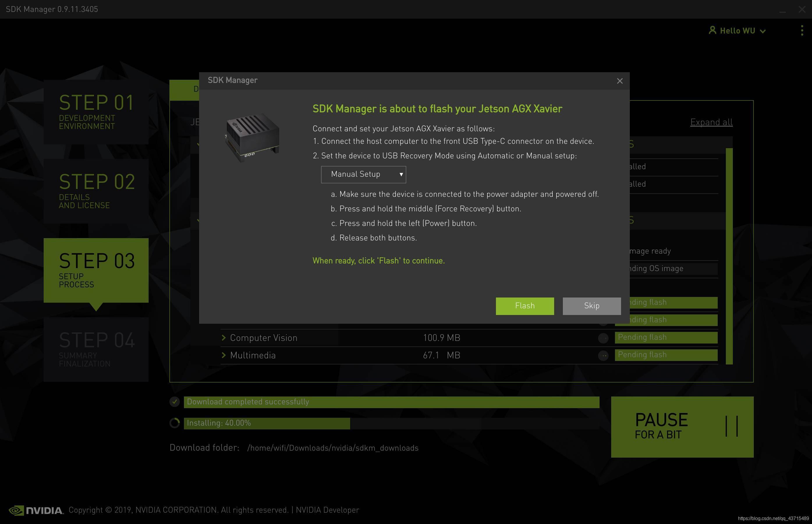The height and width of the screenshot is (524, 812).
Task: Click the Download completed successfully bar
Action: [391, 402]
